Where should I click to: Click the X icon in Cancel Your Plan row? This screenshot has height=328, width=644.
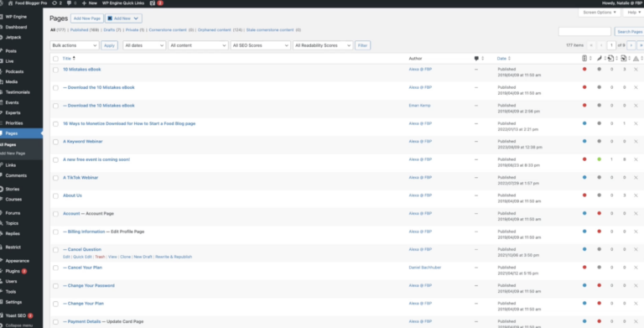pos(636,268)
